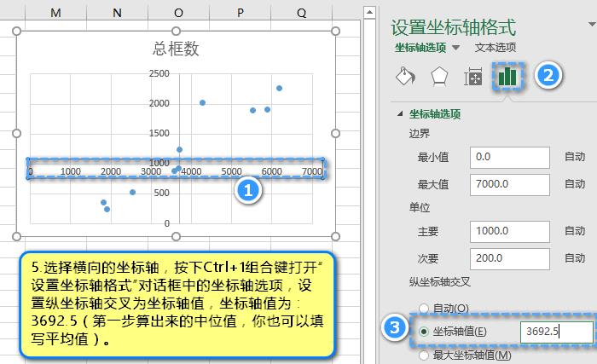Select column header O
Image resolution: width=597 pixels, height=364 pixels.
click(x=178, y=13)
